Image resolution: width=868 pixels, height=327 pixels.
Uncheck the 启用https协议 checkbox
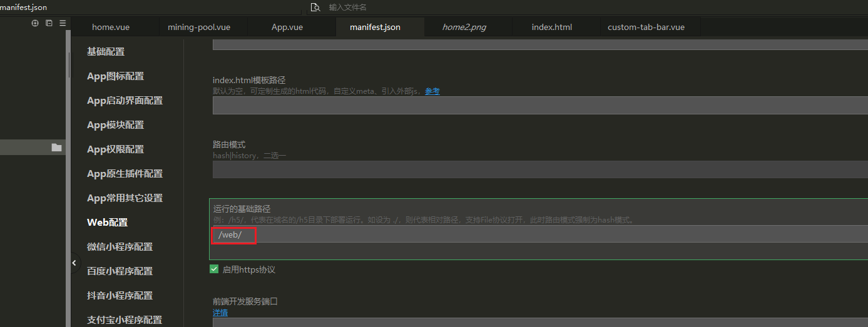point(214,269)
